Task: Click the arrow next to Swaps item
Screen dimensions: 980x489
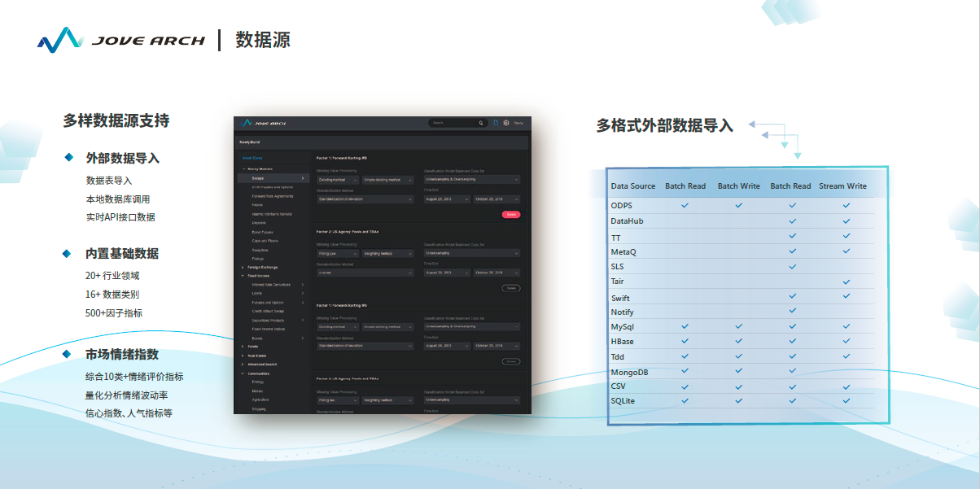Action: point(303,177)
